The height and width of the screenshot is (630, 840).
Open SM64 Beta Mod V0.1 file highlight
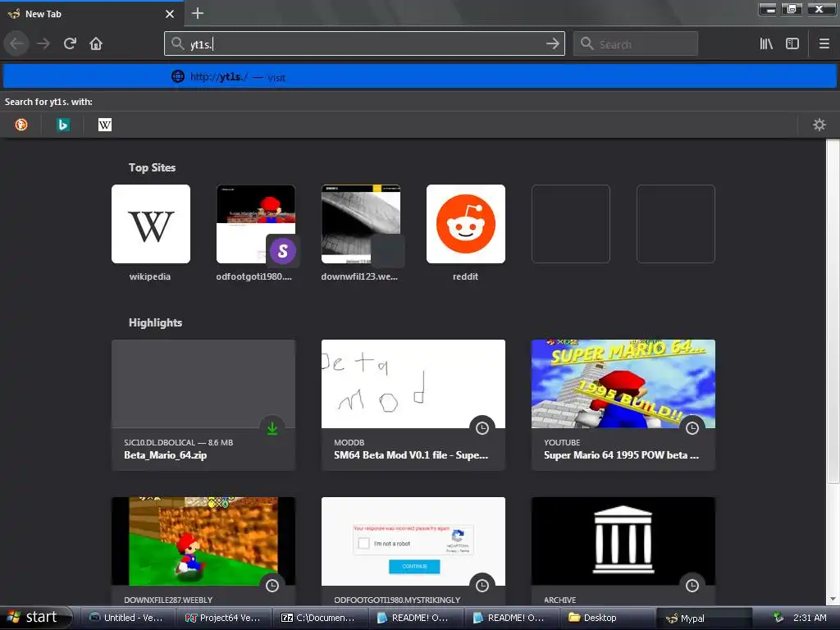click(x=413, y=405)
